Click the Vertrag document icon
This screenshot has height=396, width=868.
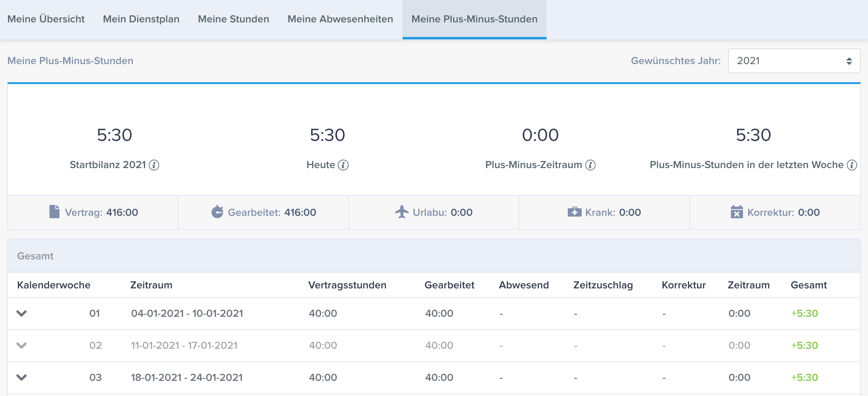[x=54, y=212]
